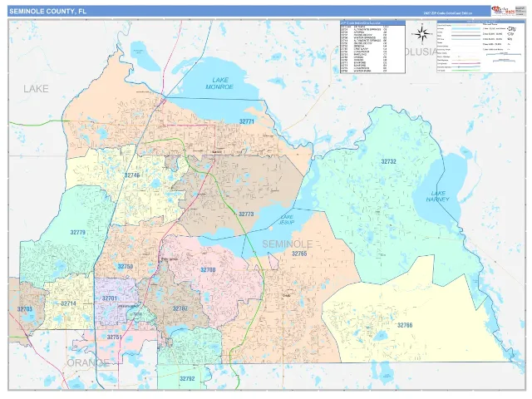Click the ZIP code 32732 label
The height and width of the screenshot is (399, 532).
coord(388,161)
